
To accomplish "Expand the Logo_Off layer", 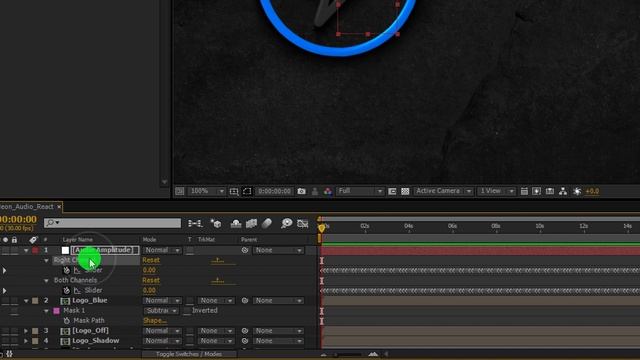I will [26, 331].
